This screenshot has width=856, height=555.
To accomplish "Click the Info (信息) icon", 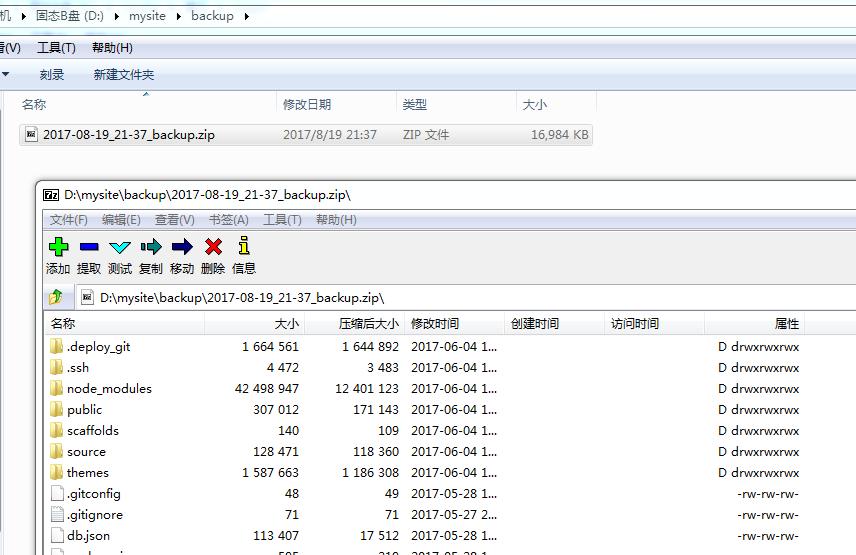I will tap(244, 246).
